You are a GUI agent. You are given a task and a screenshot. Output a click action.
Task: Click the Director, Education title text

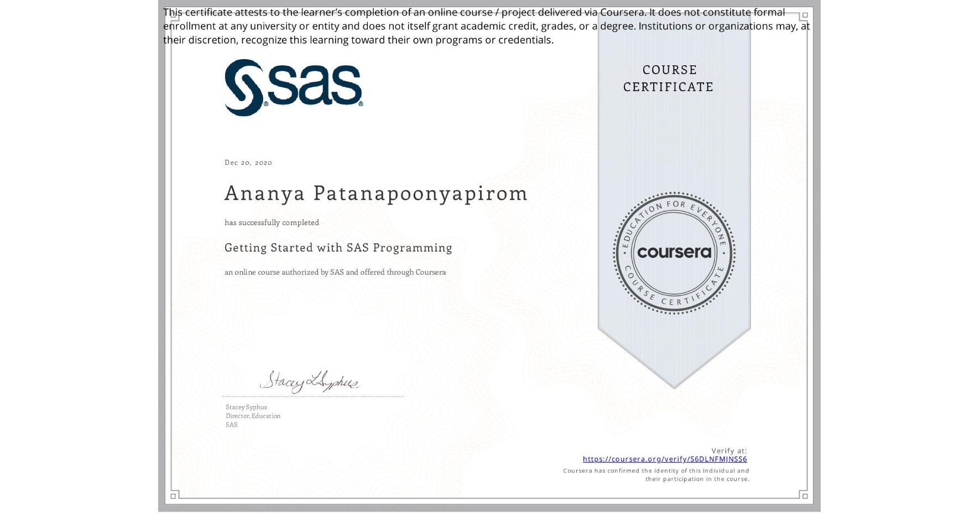tap(253, 416)
